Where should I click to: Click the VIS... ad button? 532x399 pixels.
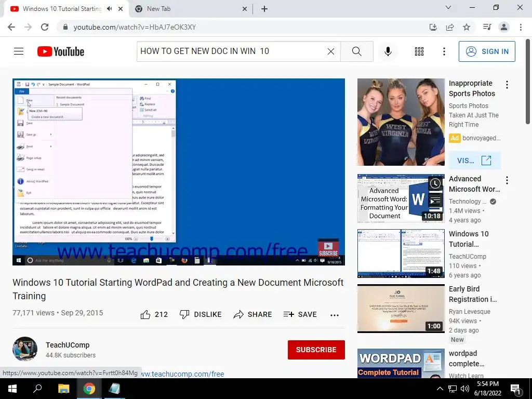(475, 161)
